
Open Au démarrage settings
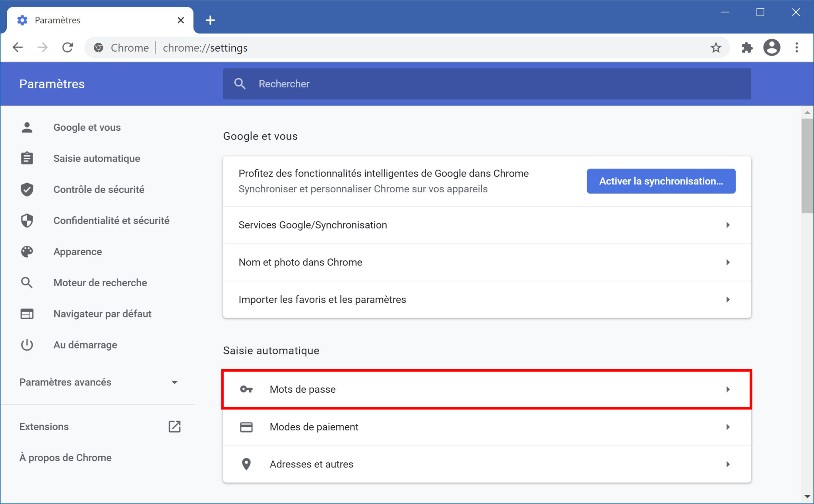tap(85, 345)
